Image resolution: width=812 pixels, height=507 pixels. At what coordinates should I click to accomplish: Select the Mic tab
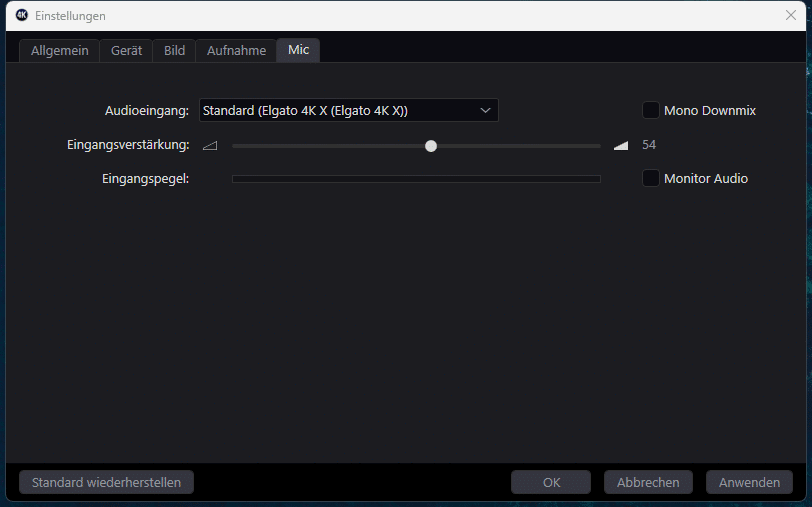pyautogui.click(x=298, y=50)
